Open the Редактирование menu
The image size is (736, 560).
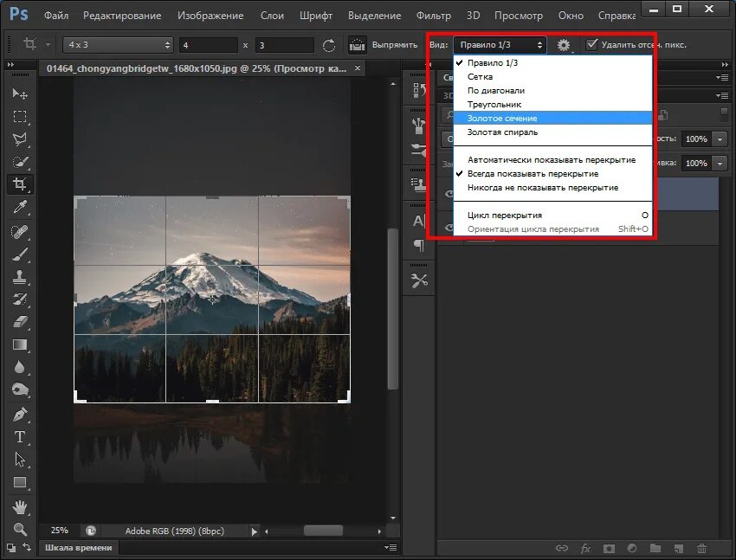click(122, 16)
